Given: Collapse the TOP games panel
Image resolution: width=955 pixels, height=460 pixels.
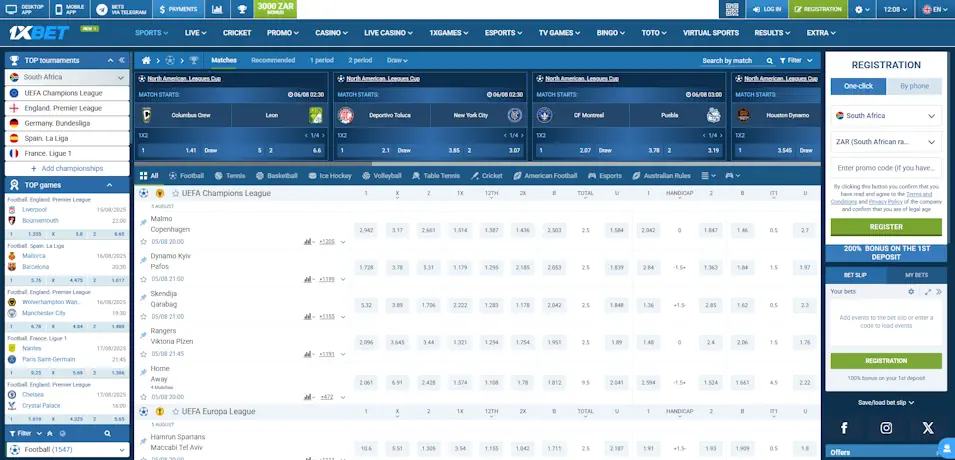Looking at the screenshot, I should (110, 185).
